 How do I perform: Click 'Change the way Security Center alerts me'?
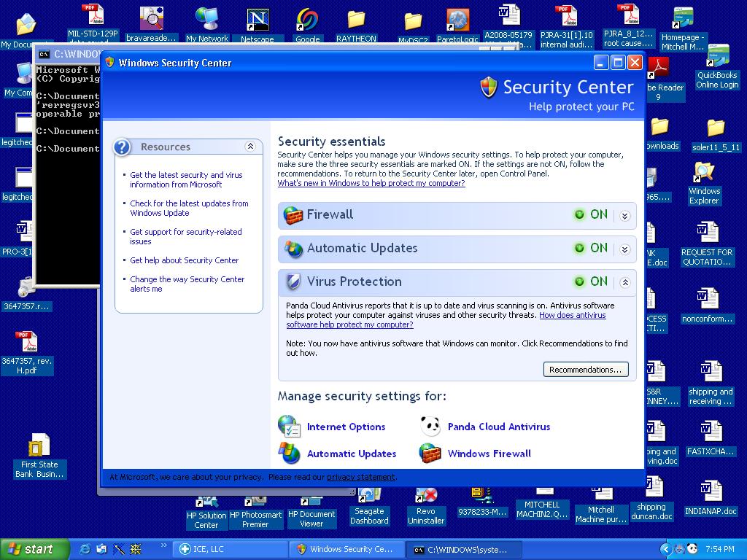(x=187, y=284)
